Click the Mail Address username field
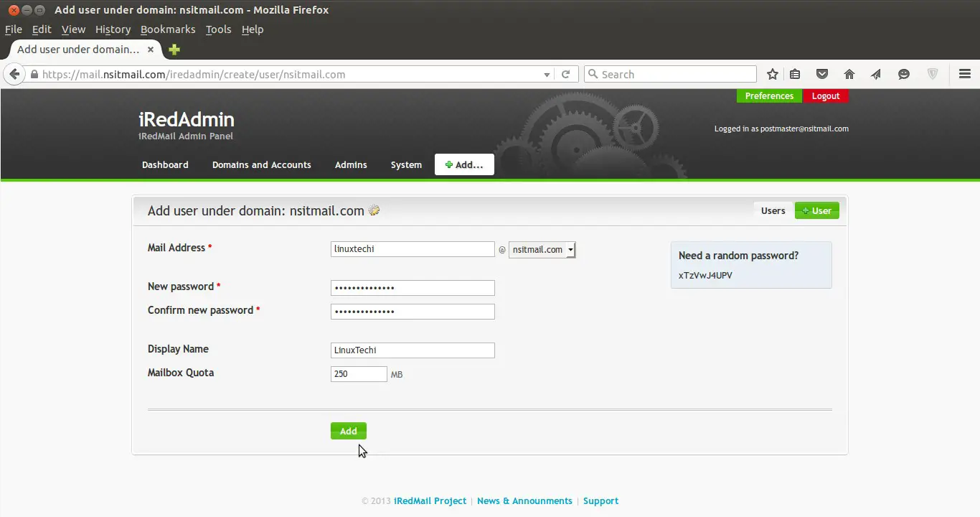 click(413, 249)
